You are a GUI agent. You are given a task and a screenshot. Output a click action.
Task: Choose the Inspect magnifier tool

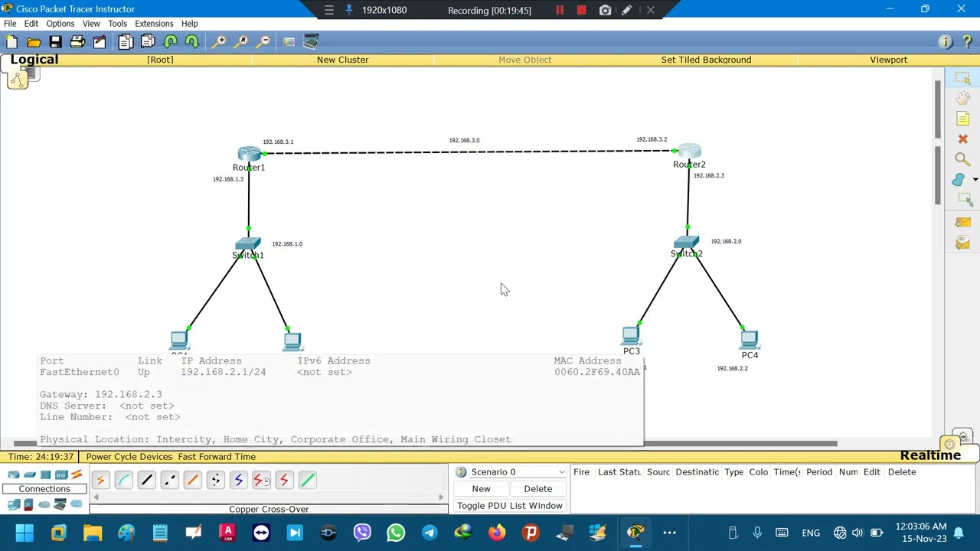pyautogui.click(x=962, y=159)
